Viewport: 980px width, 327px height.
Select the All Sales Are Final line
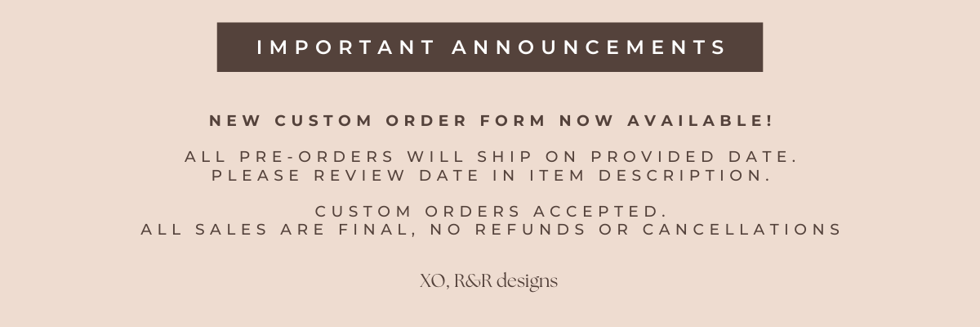click(x=490, y=230)
